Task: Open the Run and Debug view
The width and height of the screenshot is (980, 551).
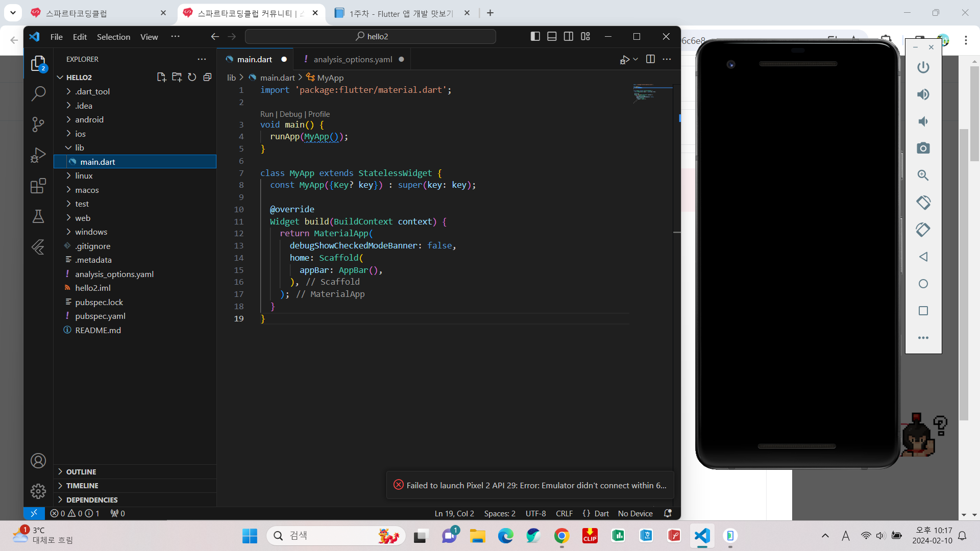Action: click(x=38, y=155)
